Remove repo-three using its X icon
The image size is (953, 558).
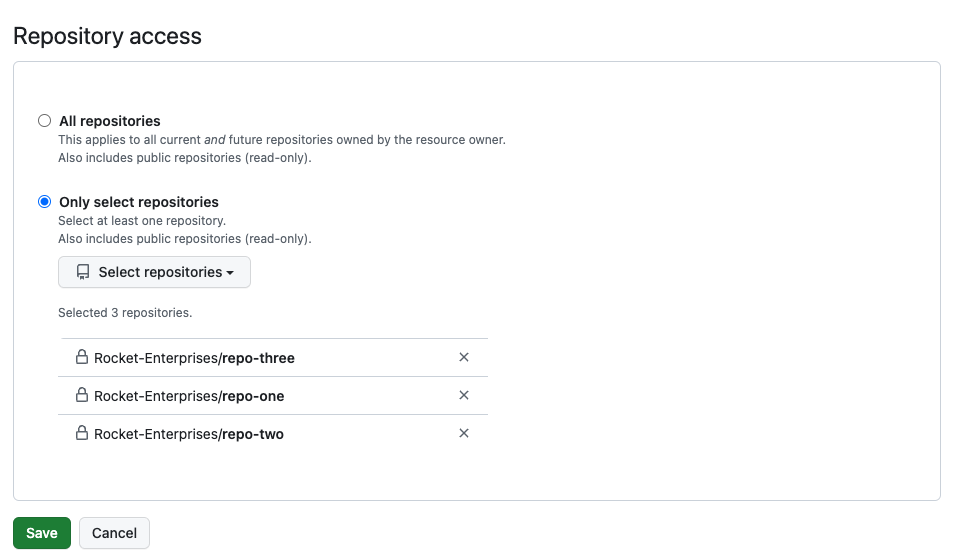click(x=464, y=357)
